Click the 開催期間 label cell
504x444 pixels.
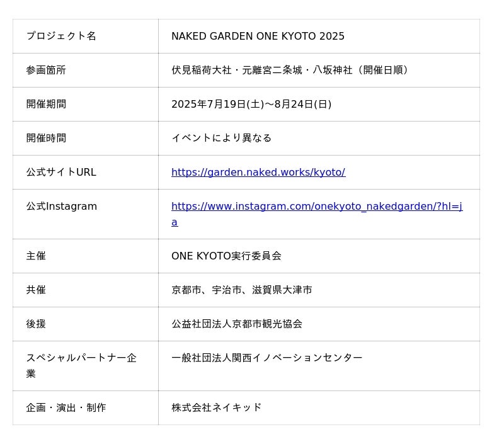(x=46, y=104)
